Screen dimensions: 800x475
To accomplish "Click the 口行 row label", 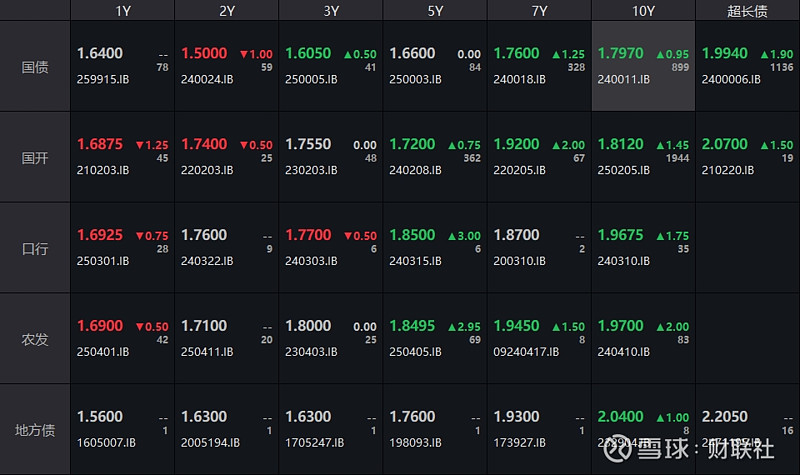I will [35, 248].
